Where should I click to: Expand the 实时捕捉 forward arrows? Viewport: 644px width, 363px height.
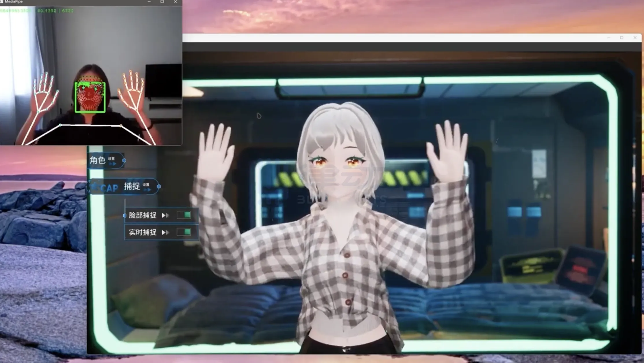click(x=165, y=232)
